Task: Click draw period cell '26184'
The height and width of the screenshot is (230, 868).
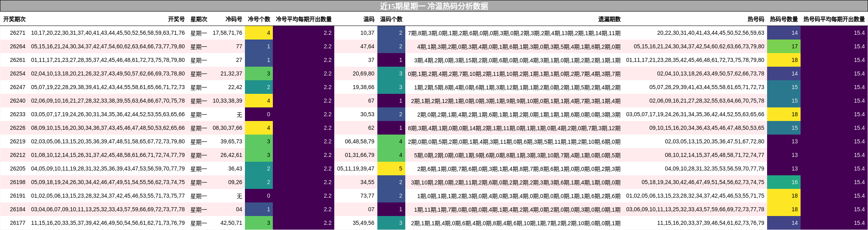Action: coord(18,209)
